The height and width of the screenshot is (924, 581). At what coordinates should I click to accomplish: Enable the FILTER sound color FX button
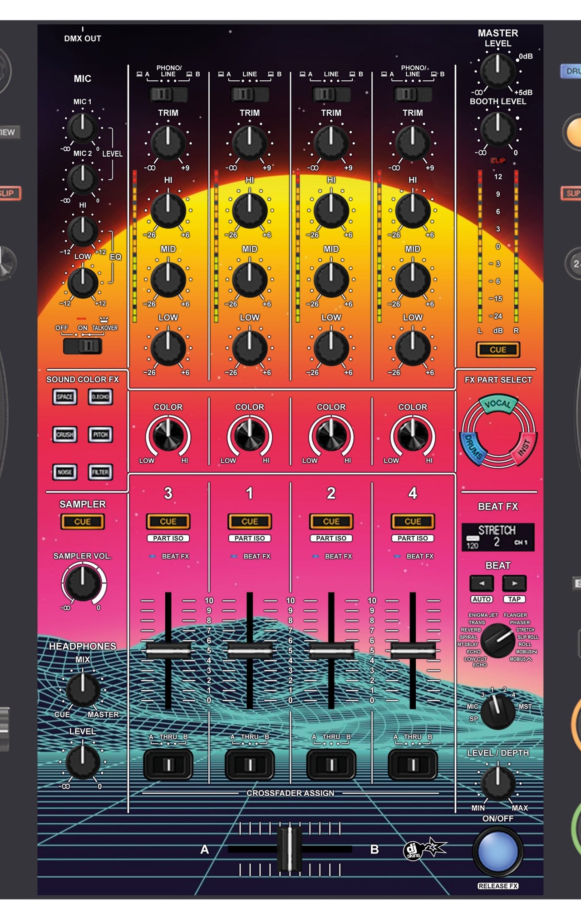pyautogui.click(x=100, y=472)
